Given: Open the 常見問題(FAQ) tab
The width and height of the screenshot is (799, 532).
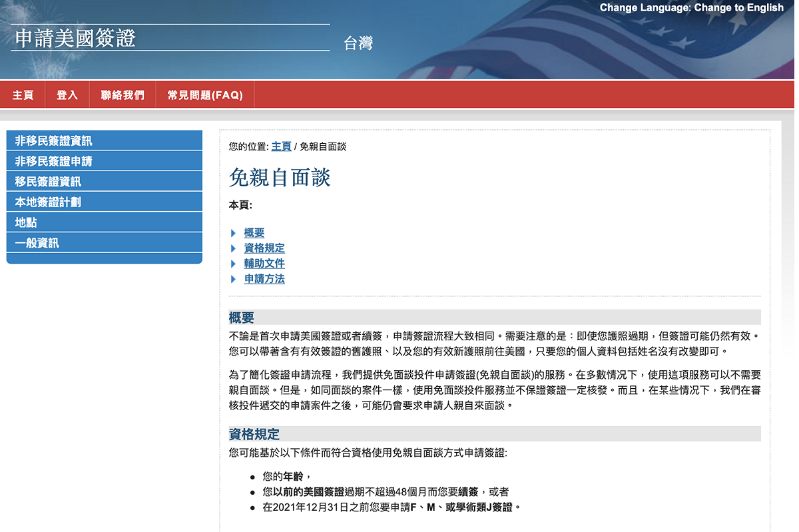Looking at the screenshot, I should tap(205, 95).
